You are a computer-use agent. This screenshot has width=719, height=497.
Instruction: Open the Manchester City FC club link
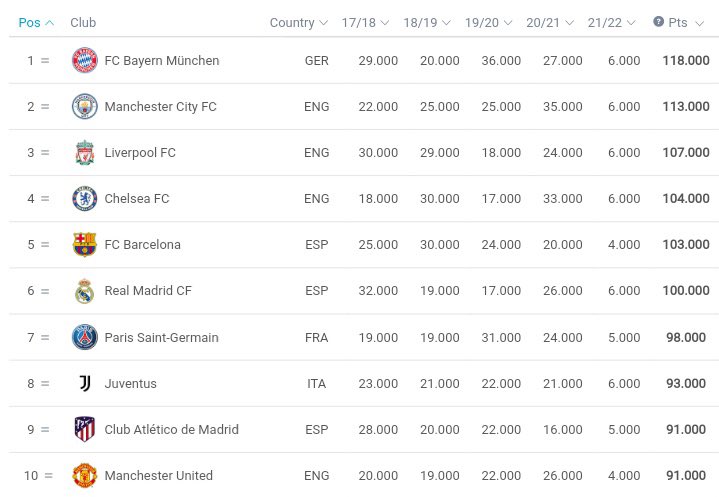click(160, 106)
